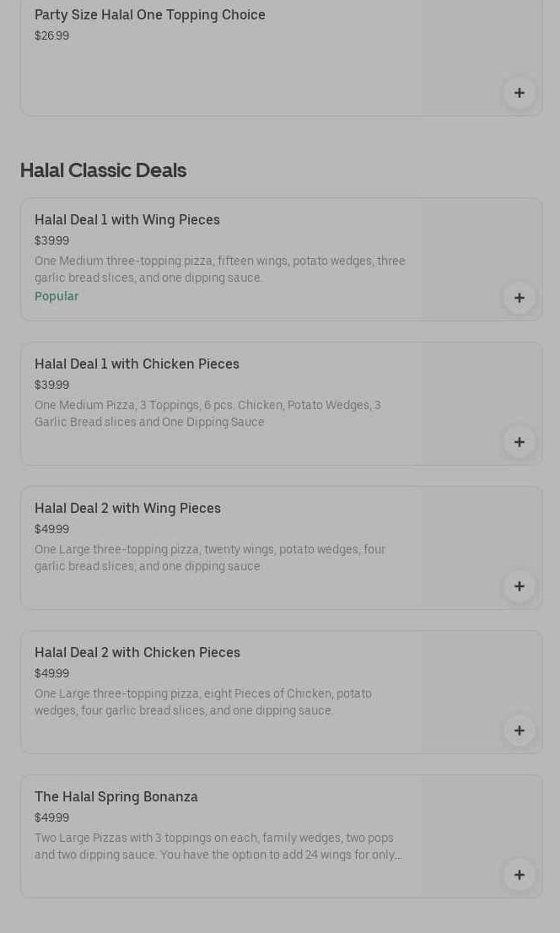Add The Halal Spring Bonanza to cart
Viewport: 560px width, 933px height.
pyautogui.click(x=519, y=875)
